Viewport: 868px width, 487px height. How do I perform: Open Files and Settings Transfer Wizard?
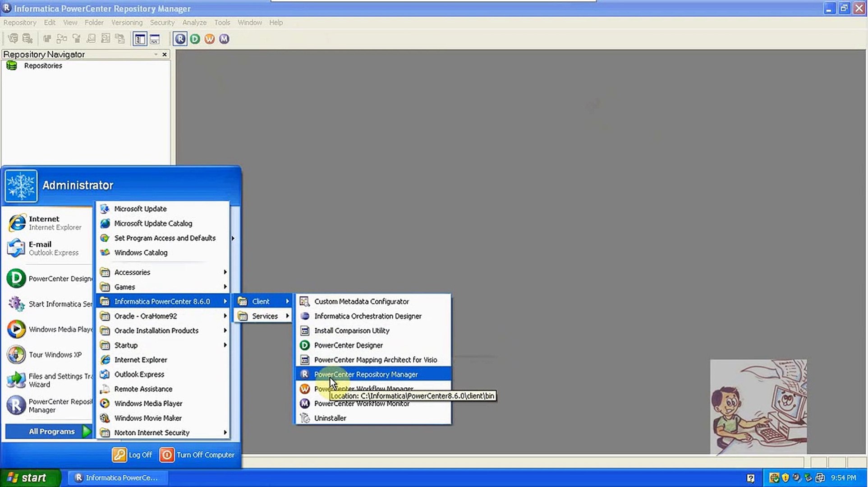[x=48, y=380]
